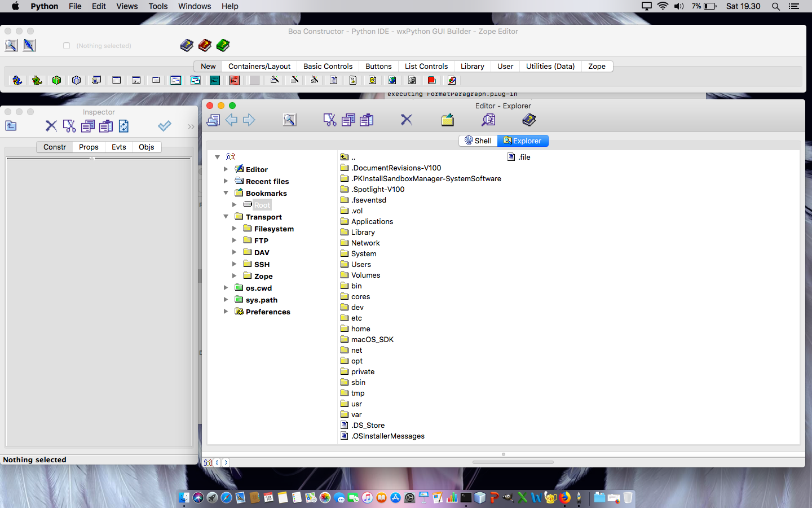Select the green Python snake palette icon
The width and height of the screenshot is (812, 508).
(x=37, y=80)
